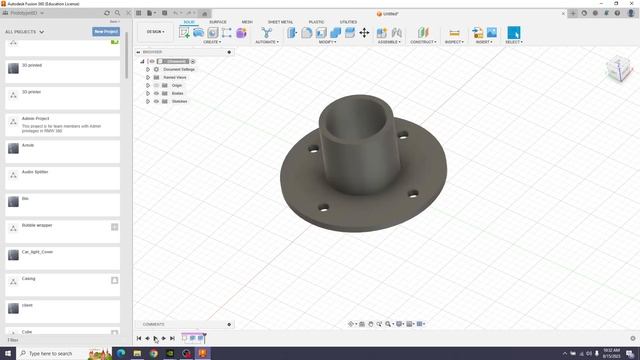The width and height of the screenshot is (640, 360).
Task: Open the ASSEMBLE dropdown menu
Action: (x=389, y=42)
